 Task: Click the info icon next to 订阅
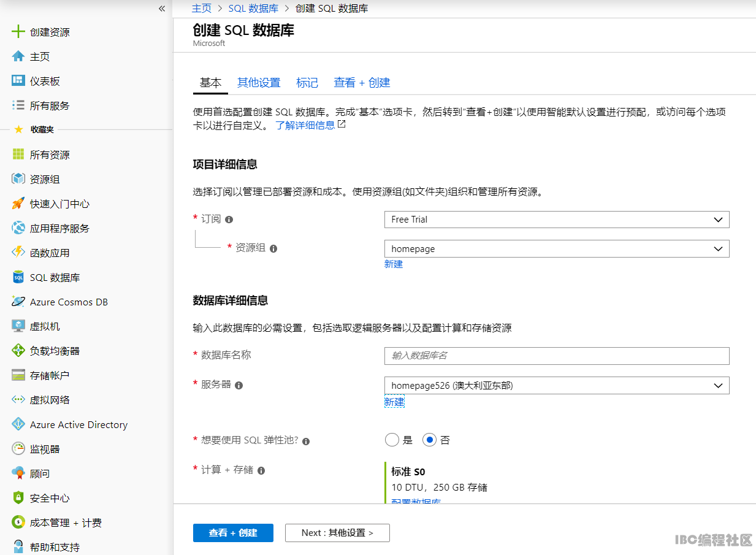pos(229,220)
